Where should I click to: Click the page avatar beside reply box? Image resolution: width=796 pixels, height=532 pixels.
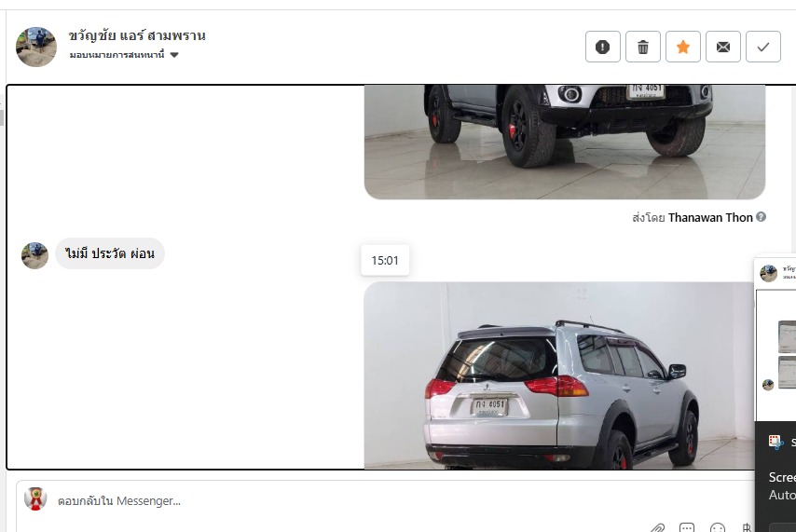click(x=35, y=498)
